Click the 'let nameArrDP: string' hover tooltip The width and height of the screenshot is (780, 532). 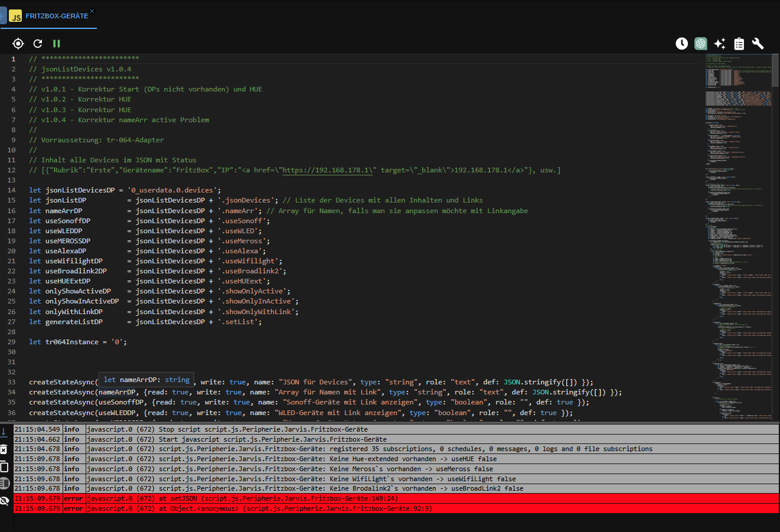click(146, 380)
